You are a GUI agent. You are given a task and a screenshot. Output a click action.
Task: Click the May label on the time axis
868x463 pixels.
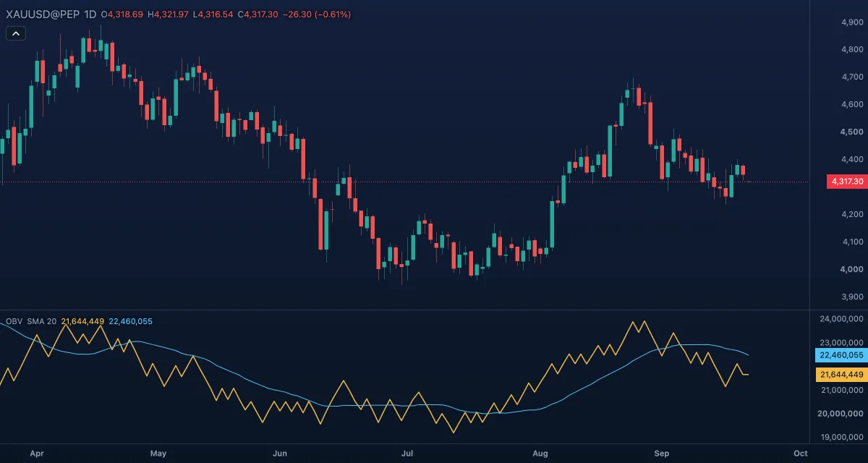pyautogui.click(x=158, y=454)
